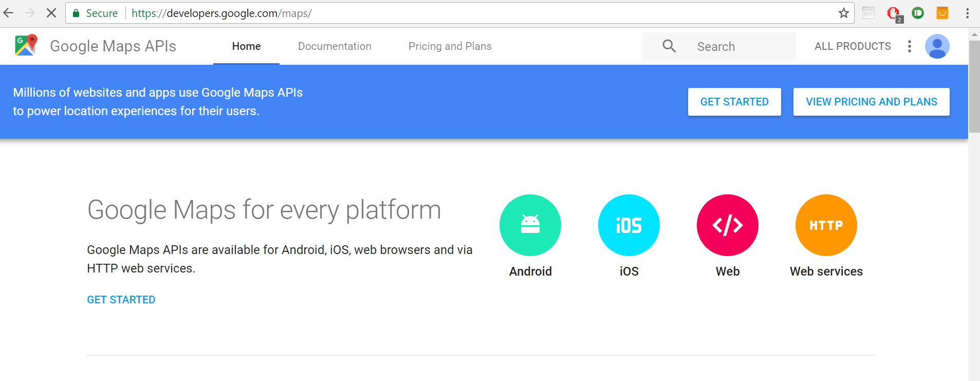Choose the orange HTTP Web services icon
The image size is (980, 381).
click(x=826, y=225)
